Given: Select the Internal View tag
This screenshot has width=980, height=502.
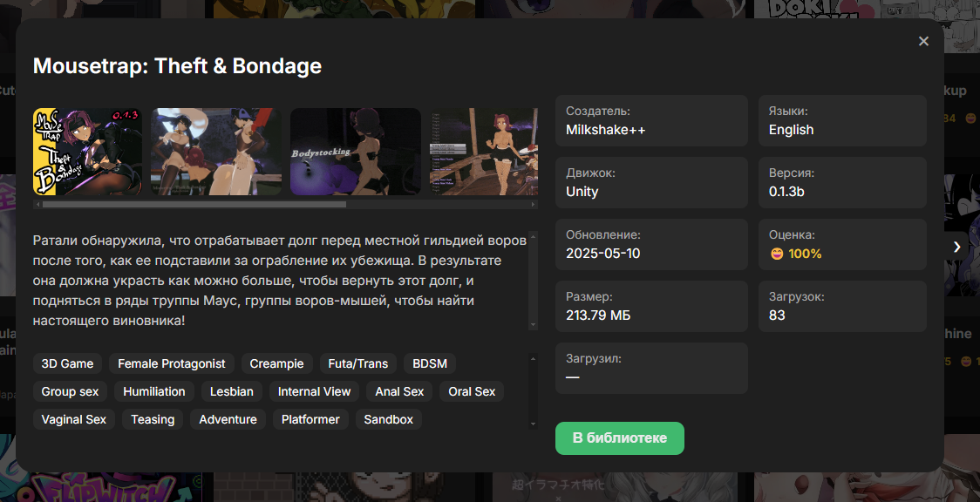Looking at the screenshot, I should pos(315,391).
